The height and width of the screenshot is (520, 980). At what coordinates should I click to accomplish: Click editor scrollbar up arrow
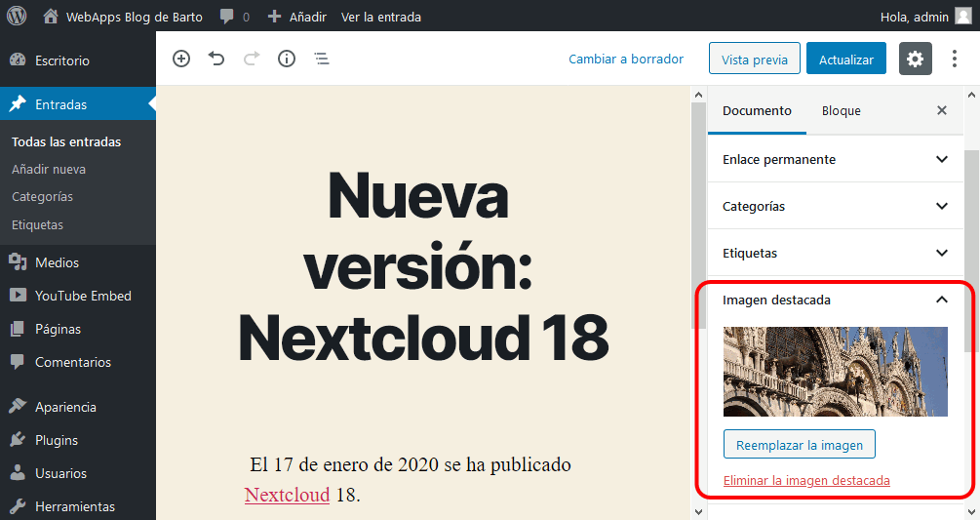pyautogui.click(x=699, y=95)
